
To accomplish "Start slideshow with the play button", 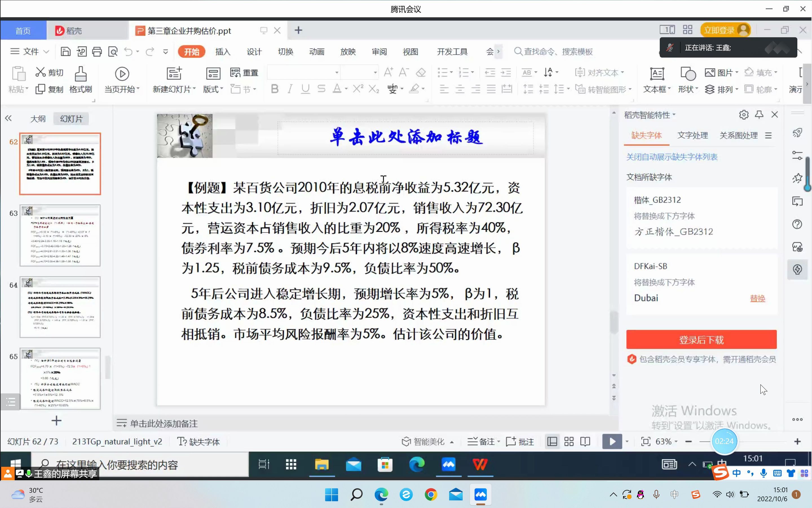I will pyautogui.click(x=612, y=441).
